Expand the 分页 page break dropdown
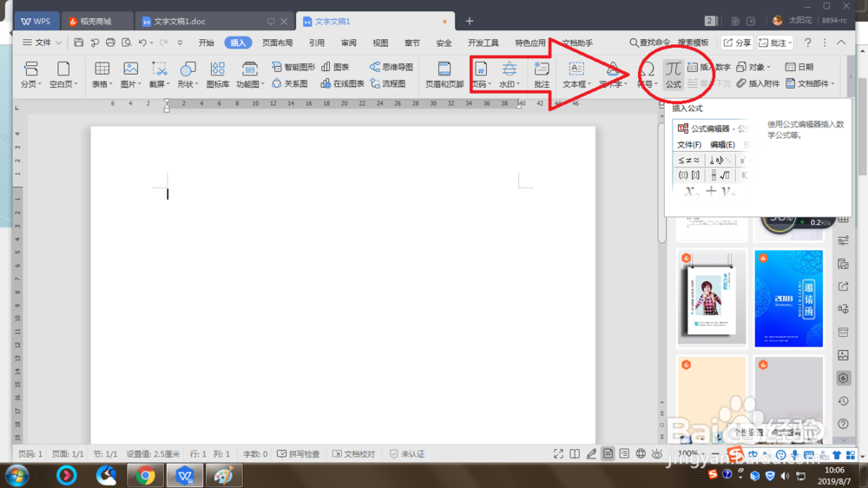868x488 pixels. (40, 84)
